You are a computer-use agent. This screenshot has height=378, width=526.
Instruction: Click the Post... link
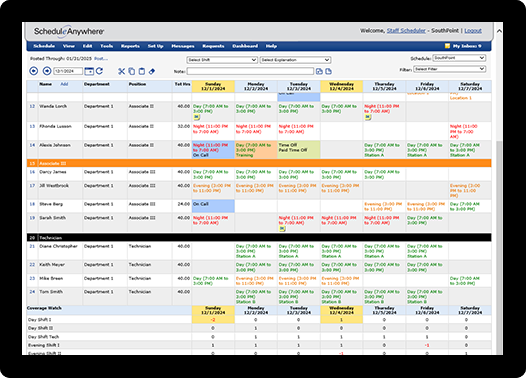pyautogui.click(x=101, y=58)
